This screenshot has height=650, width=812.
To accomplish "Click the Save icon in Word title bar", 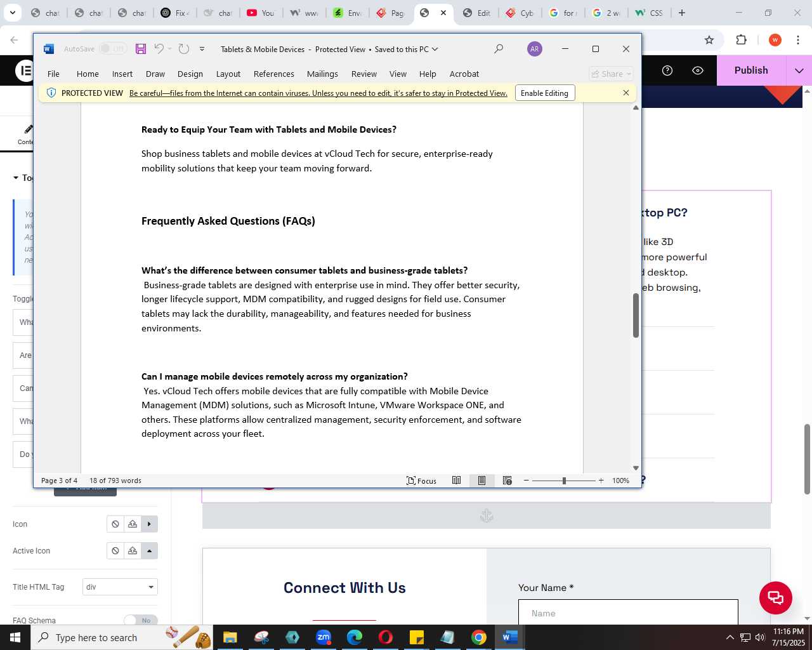I will pos(141,49).
